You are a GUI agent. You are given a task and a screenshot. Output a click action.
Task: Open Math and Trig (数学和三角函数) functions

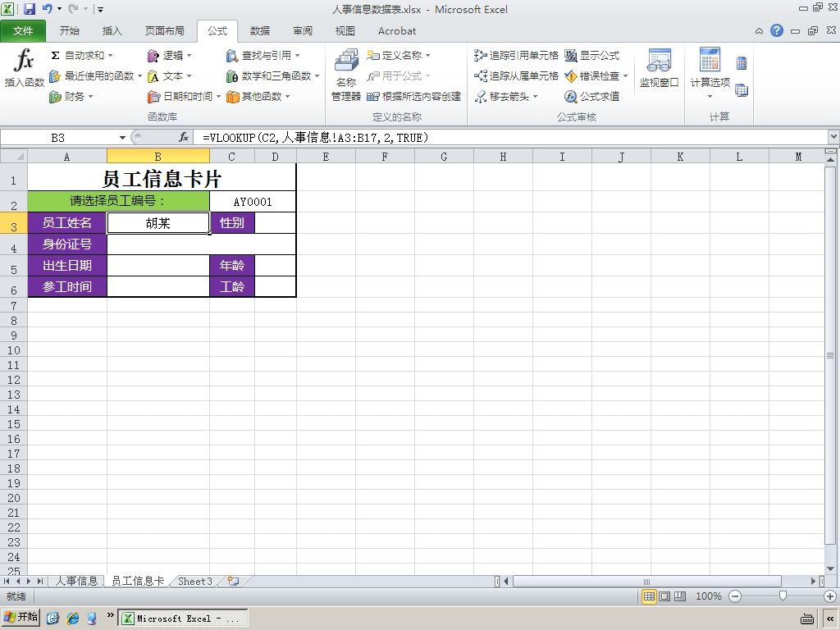pos(272,76)
